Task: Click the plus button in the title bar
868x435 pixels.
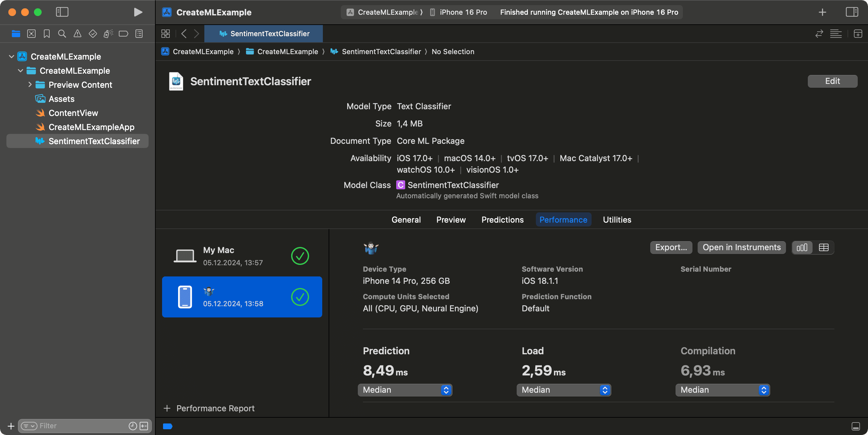Action: click(x=823, y=12)
